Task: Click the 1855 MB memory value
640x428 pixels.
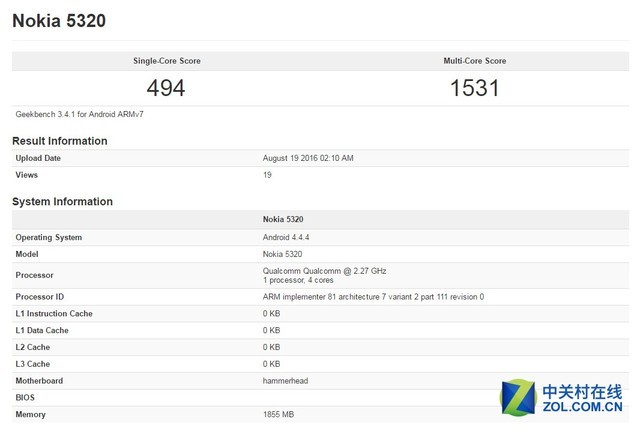Action: 279,413
